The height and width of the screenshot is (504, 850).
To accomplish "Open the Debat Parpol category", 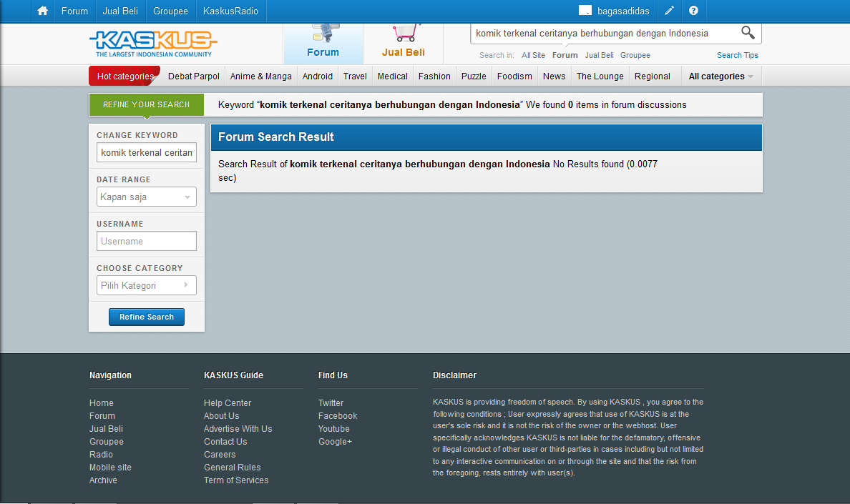I will click(193, 76).
